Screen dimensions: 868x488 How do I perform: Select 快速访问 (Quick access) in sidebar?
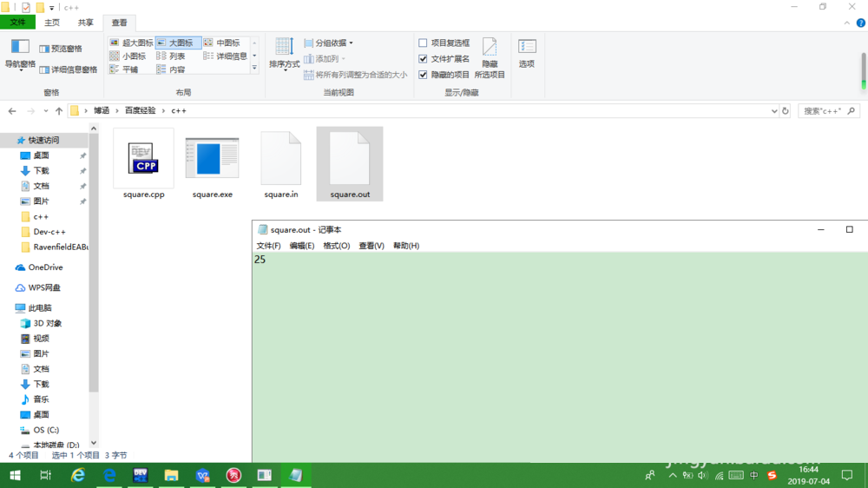click(43, 140)
